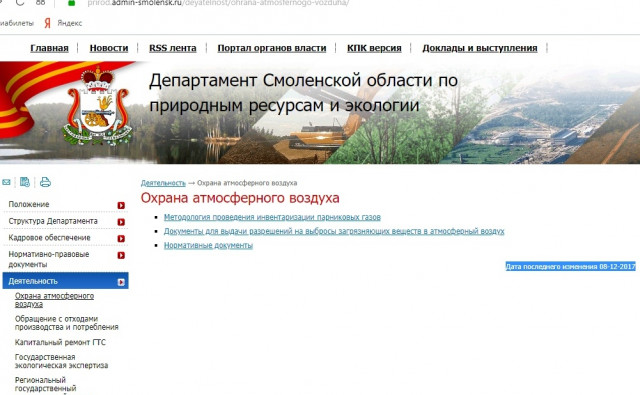This screenshot has width=640, height=395.
Task: Open the Главная top menu item
Action: pyautogui.click(x=49, y=48)
